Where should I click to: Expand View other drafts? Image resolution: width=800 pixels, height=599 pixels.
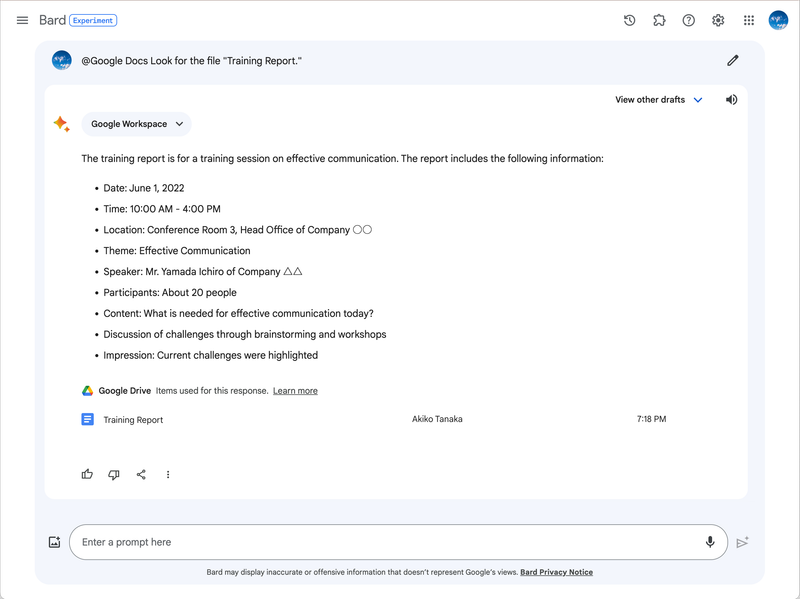pyautogui.click(x=659, y=100)
